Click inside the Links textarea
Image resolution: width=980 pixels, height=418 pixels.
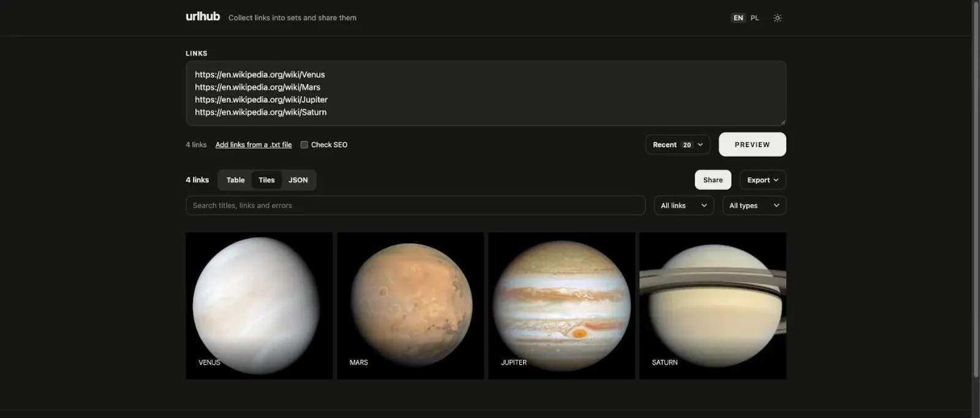tap(486, 93)
